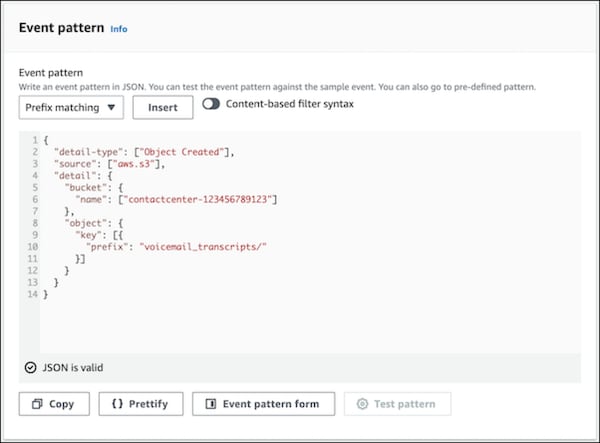This screenshot has height=443, width=600.
Task: Click inside the JSON editor on line 2 detail-type
Action: 88,152
